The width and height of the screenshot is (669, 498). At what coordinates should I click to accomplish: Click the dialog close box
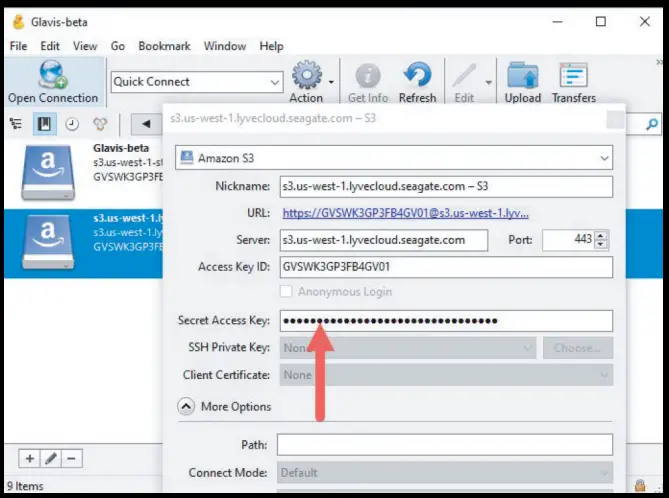(615, 120)
